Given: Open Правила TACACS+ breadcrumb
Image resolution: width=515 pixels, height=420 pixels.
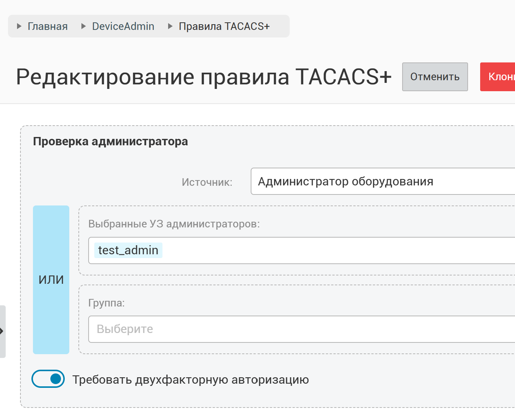Looking at the screenshot, I should 224,26.
